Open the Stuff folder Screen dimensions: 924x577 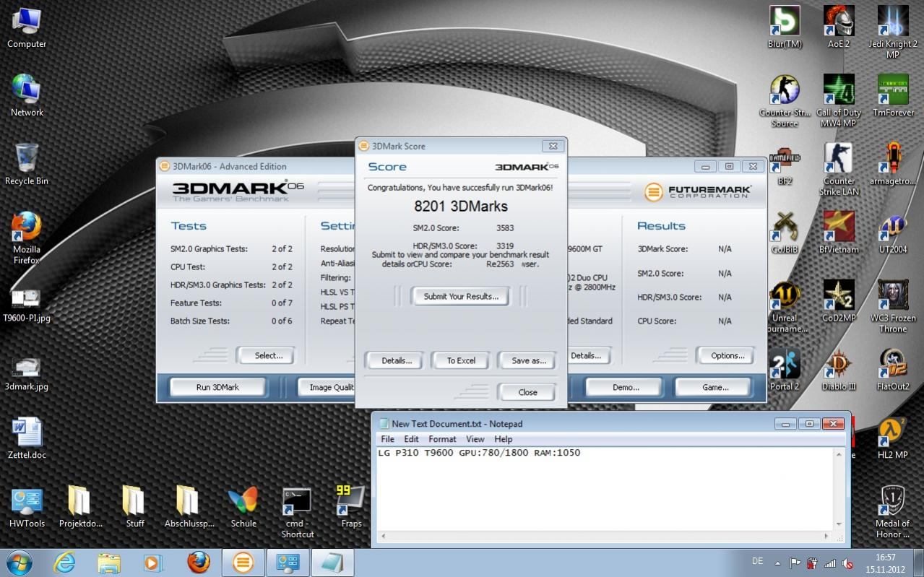click(134, 507)
